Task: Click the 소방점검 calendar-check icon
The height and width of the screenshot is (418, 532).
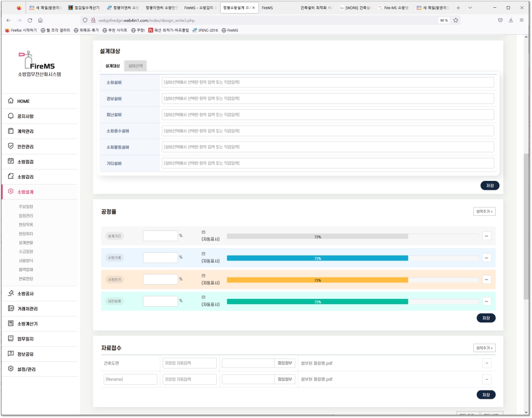Action: tap(11, 161)
